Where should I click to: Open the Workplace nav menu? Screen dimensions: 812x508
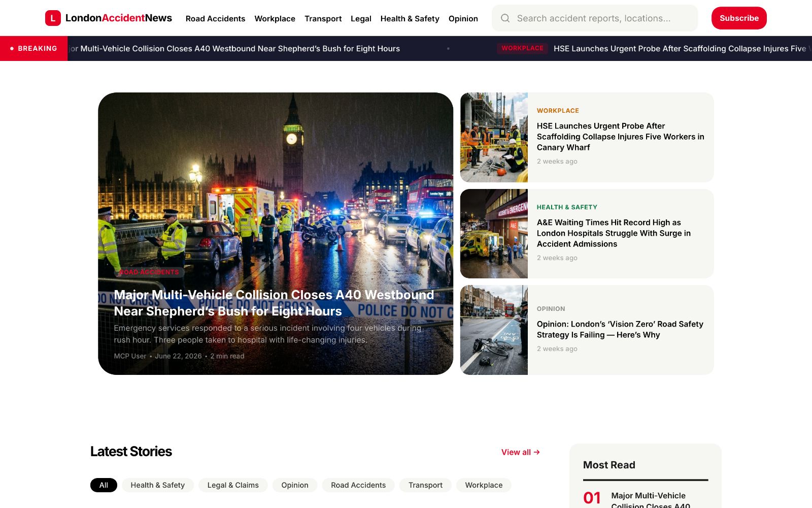tap(275, 19)
